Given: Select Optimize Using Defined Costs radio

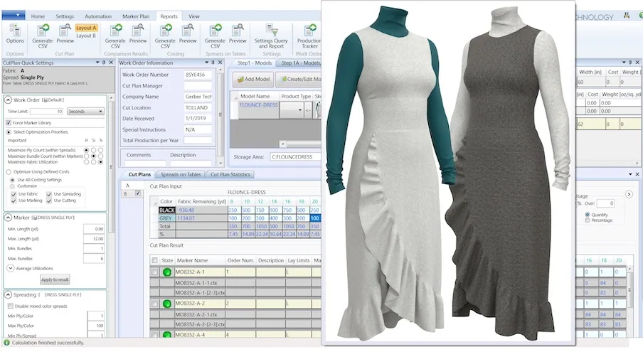Looking at the screenshot, I should point(9,172).
